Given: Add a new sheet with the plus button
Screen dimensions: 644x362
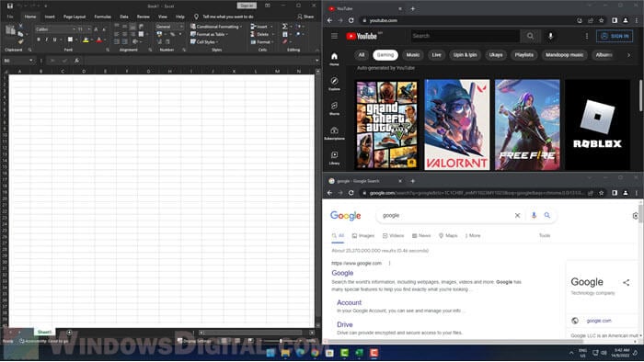Looking at the screenshot, I should (69, 333).
